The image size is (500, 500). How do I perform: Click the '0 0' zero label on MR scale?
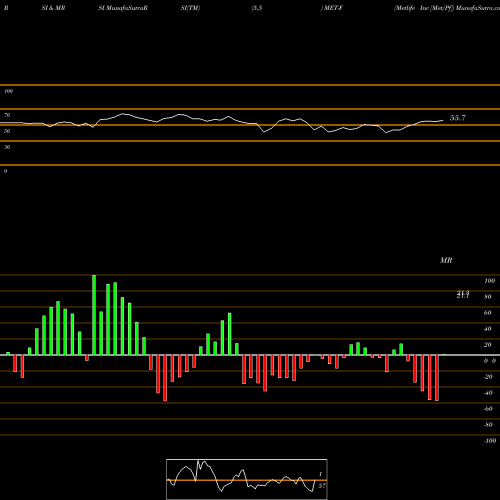(490, 361)
